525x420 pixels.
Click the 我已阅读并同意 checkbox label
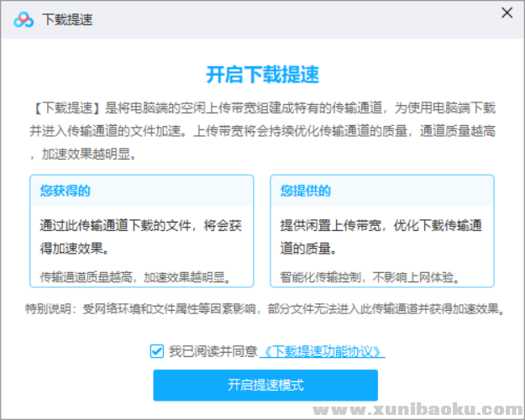212,351
